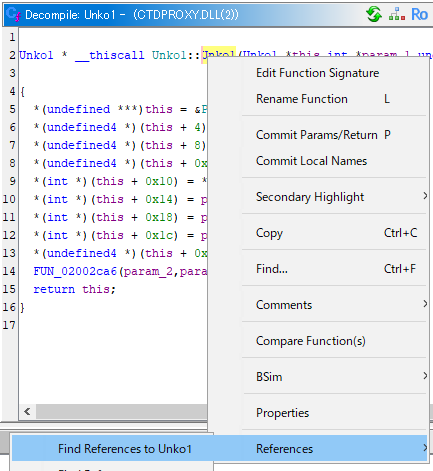The image size is (433, 471).
Task: Open the Secondary Highlight submenu
Action: pos(310,197)
